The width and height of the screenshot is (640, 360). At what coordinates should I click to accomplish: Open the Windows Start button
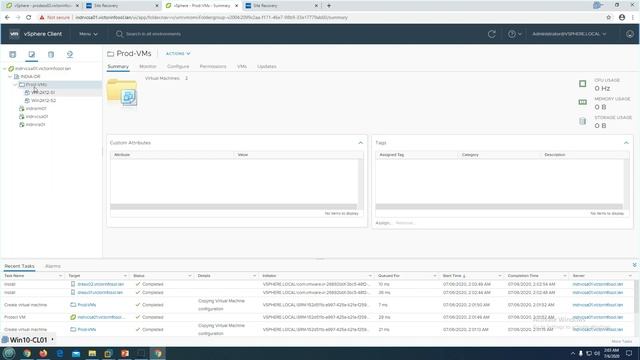(x=9, y=353)
